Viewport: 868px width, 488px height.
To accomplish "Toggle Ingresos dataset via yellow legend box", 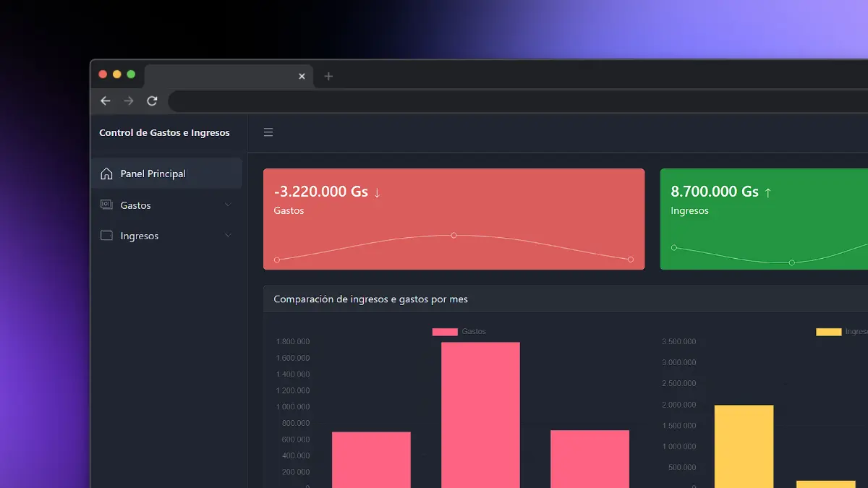I will (x=828, y=332).
